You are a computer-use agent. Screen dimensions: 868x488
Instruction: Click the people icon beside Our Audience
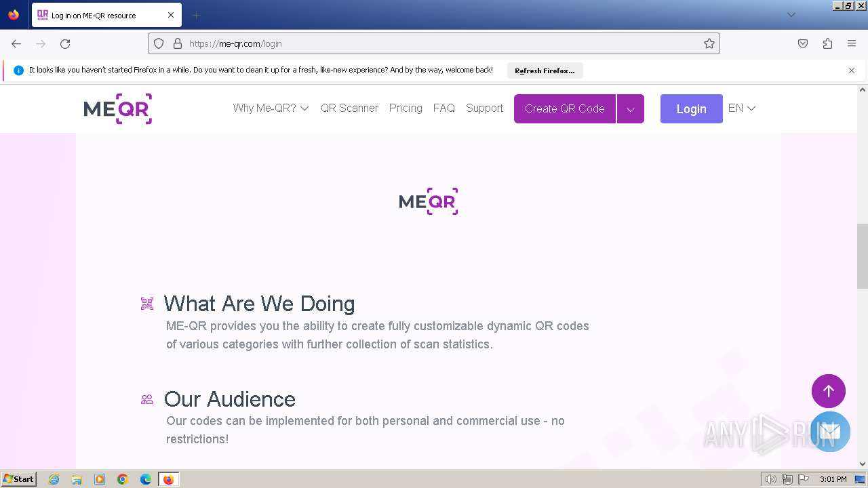(147, 399)
